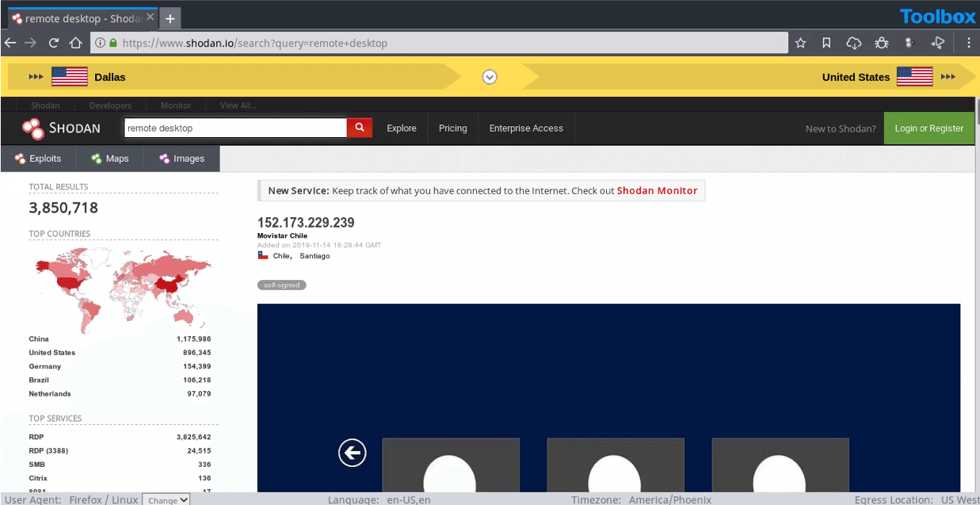Click the green padlock security icon
This screenshot has width=980, height=505.
113,43
